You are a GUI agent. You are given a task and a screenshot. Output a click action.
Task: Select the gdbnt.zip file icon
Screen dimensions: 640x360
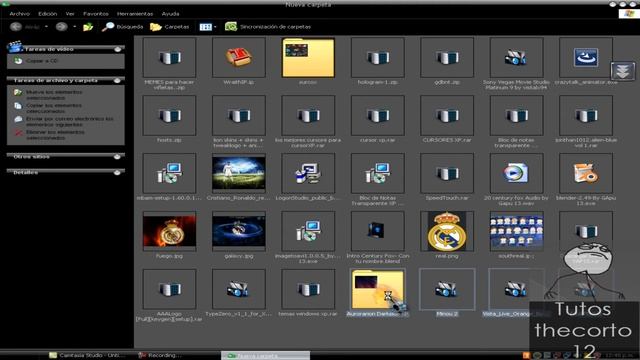[447, 58]
